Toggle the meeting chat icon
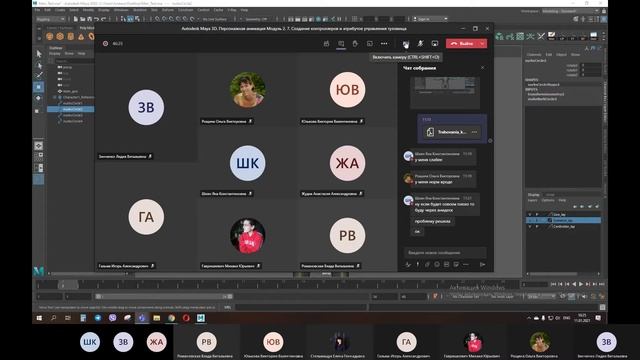The height and width of the screenshot is (360, 640). (x=341, y=44)
